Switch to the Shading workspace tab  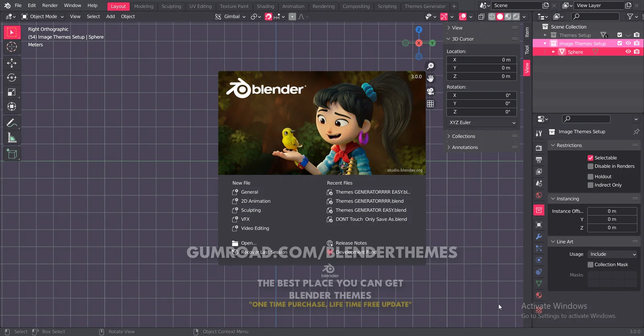tap(265, 6)
